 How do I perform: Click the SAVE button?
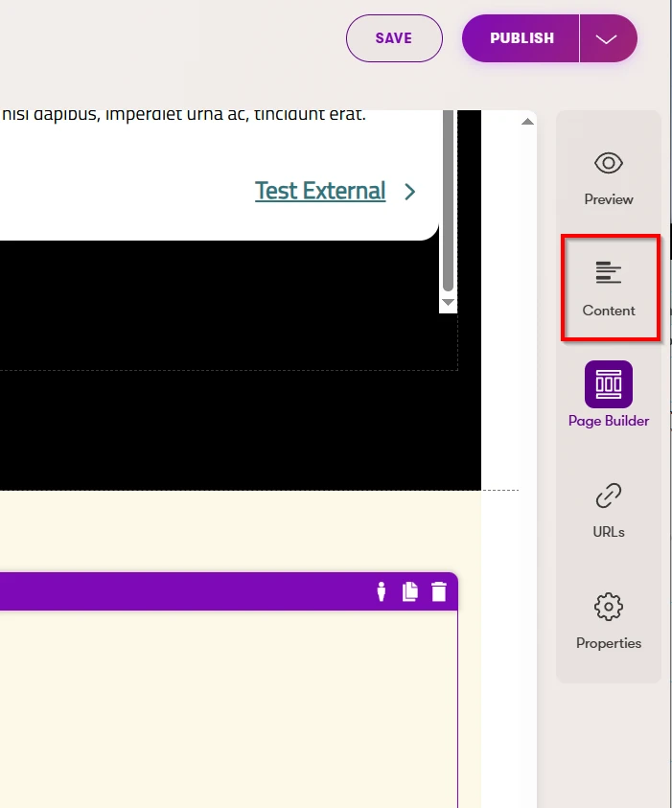394,38
